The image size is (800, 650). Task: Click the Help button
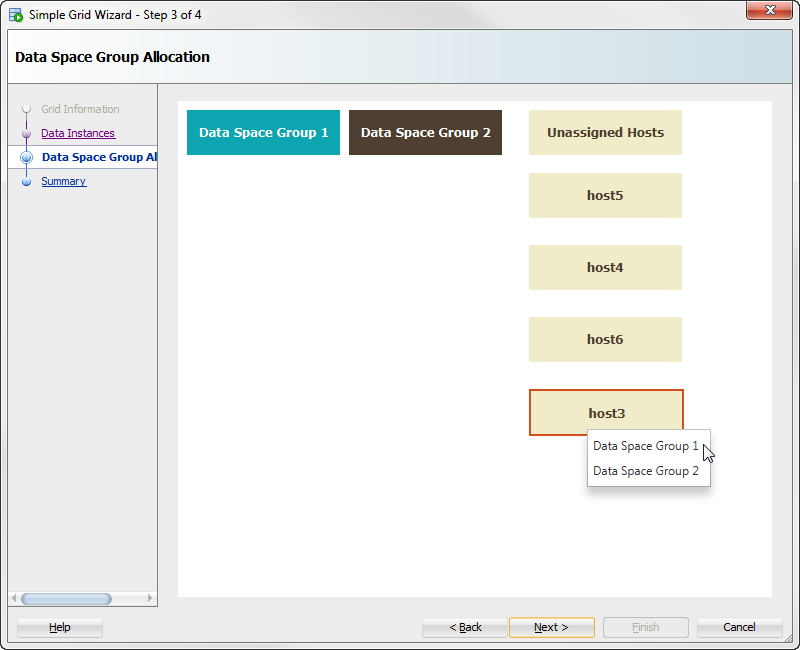coord(60,627)
